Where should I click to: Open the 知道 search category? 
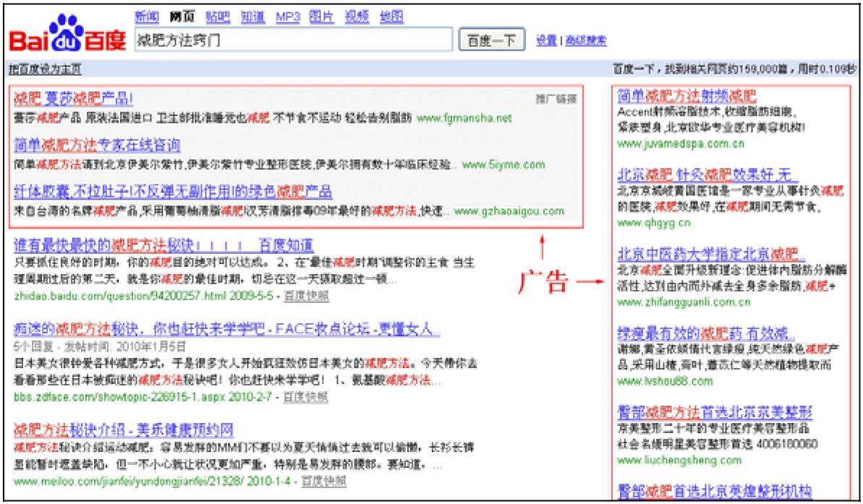[252, 17]
